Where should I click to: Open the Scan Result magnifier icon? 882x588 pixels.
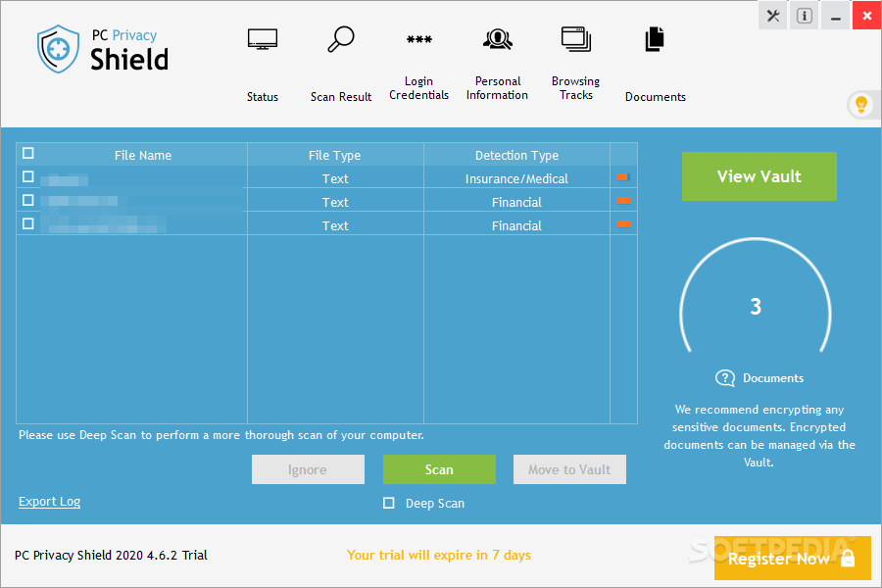[341, 39]
